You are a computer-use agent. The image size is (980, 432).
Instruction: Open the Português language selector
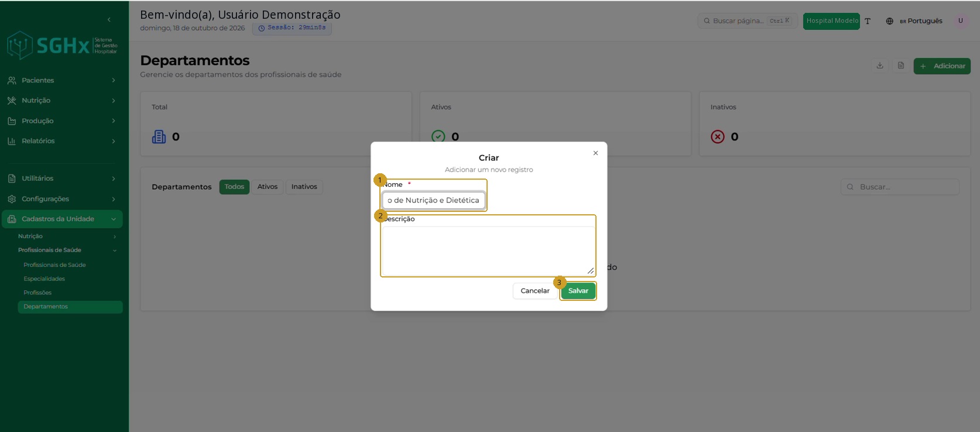[x=921, y=21]
